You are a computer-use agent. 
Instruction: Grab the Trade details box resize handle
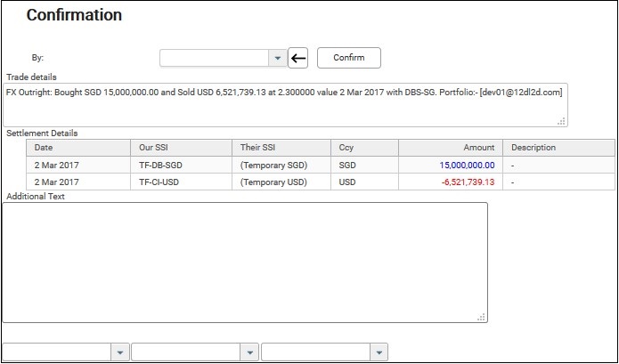(x=561, y=121)
